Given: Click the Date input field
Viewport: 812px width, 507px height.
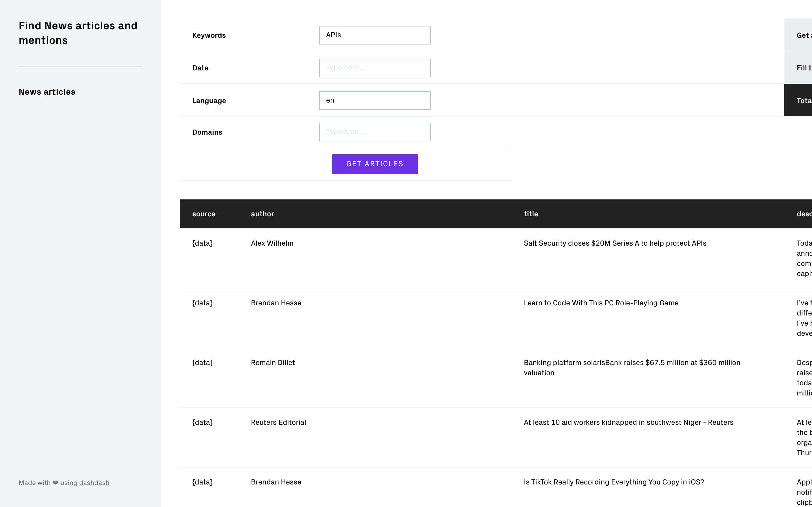Looking at the screenshot, I should [x=374, y=68].
